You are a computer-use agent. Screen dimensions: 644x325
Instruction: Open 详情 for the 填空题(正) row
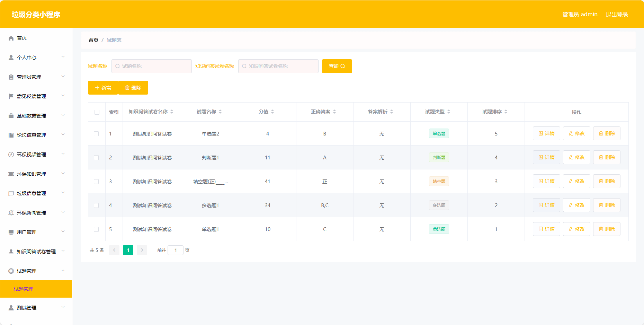[x=546, y=181]
